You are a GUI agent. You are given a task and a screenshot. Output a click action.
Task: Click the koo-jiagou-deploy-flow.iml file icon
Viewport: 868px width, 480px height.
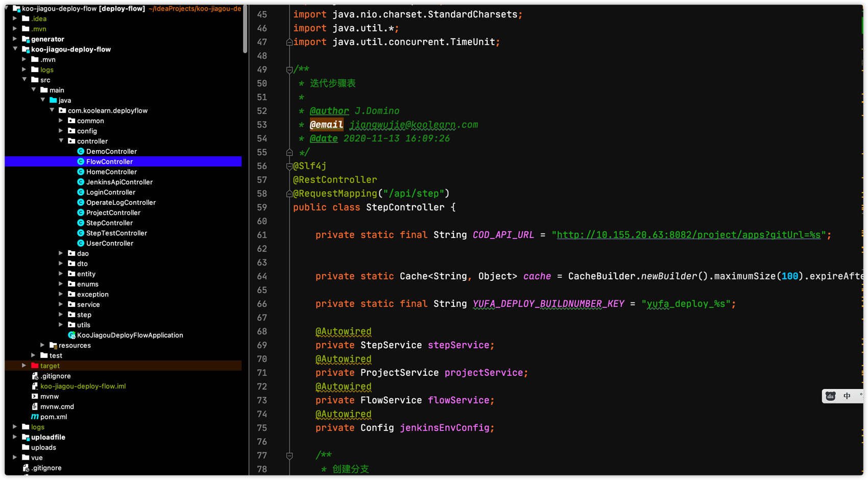[x=35, y=386]
